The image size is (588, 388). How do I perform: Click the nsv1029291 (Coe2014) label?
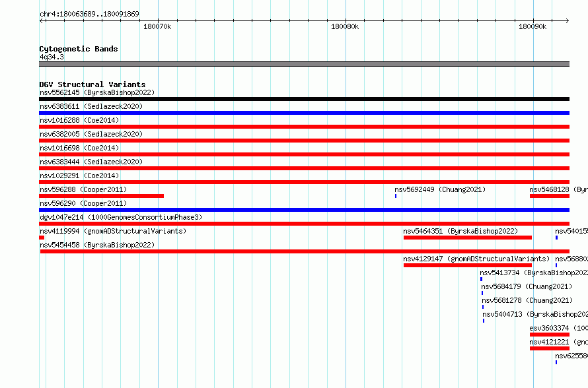coord(79,176)
